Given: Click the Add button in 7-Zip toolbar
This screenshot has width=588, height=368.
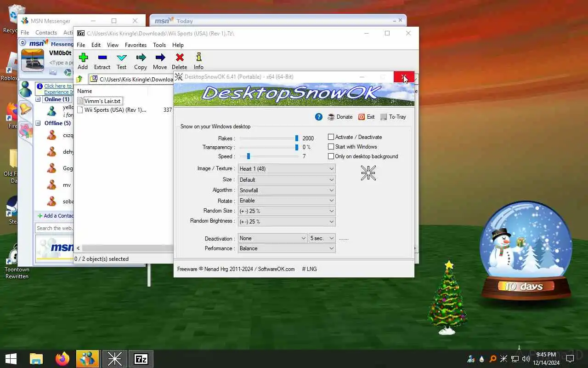Looking at the screenshot, I should tap(83, 61).
